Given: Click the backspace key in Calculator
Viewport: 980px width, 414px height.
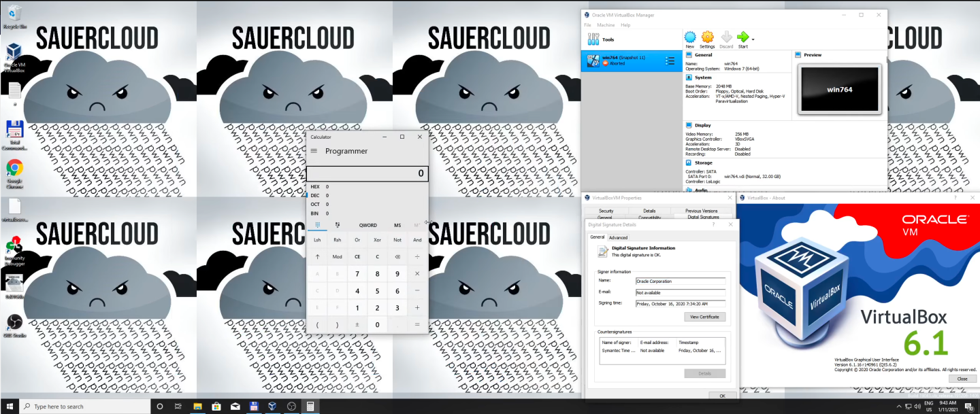Looking at the screenshot, I should coord(397,257).
